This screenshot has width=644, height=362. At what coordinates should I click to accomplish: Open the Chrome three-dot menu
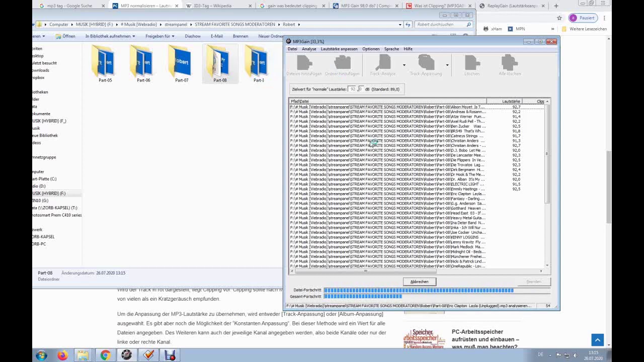pos(604,18)
